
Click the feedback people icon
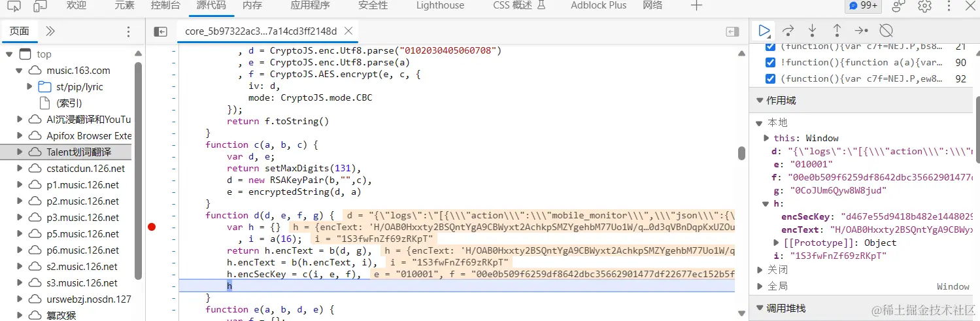tap(899, 6)
